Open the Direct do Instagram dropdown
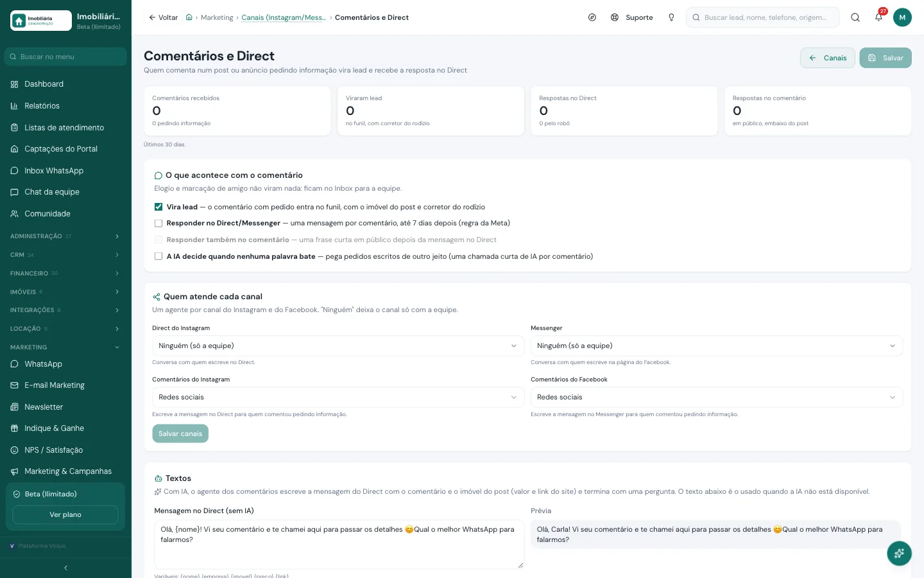 (338, 346)
